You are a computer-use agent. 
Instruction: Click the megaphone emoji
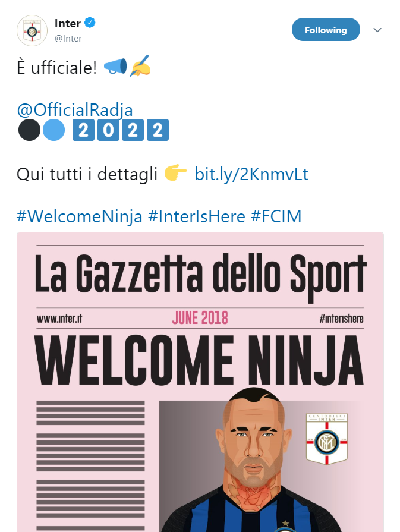115,68
